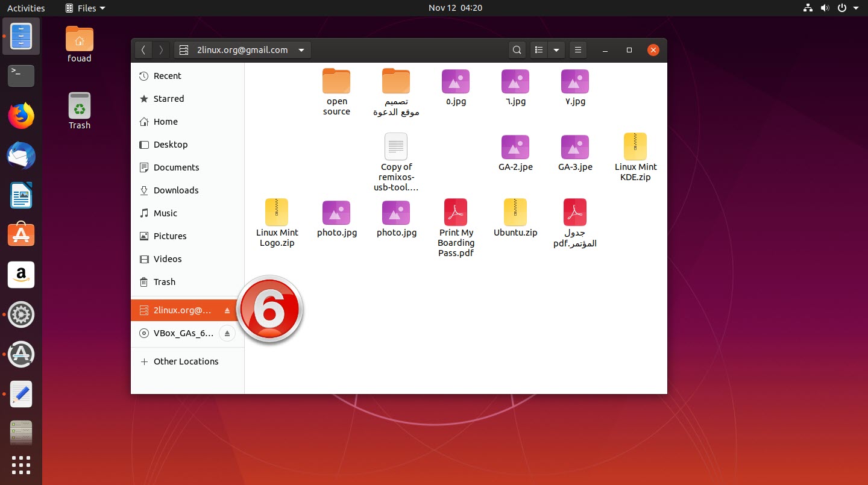This screenshot has height=485, width=868.
Task: Open Desktop in the sidebar
Action: [187, 145]
